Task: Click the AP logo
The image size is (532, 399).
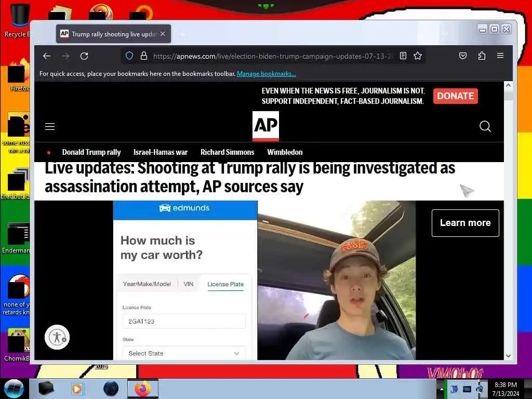Action: click(265, 126)
